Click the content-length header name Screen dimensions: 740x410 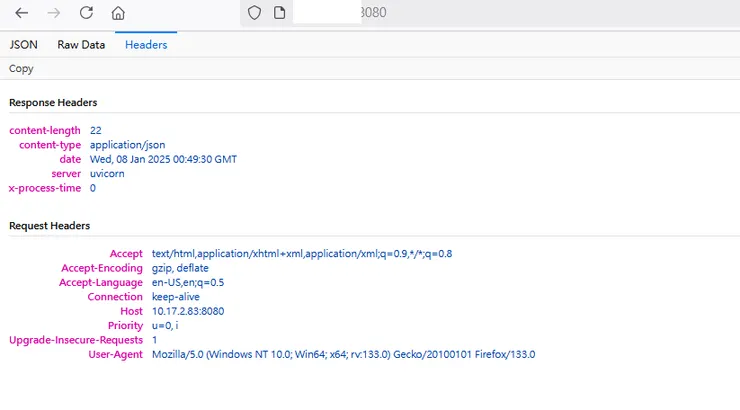45,131
